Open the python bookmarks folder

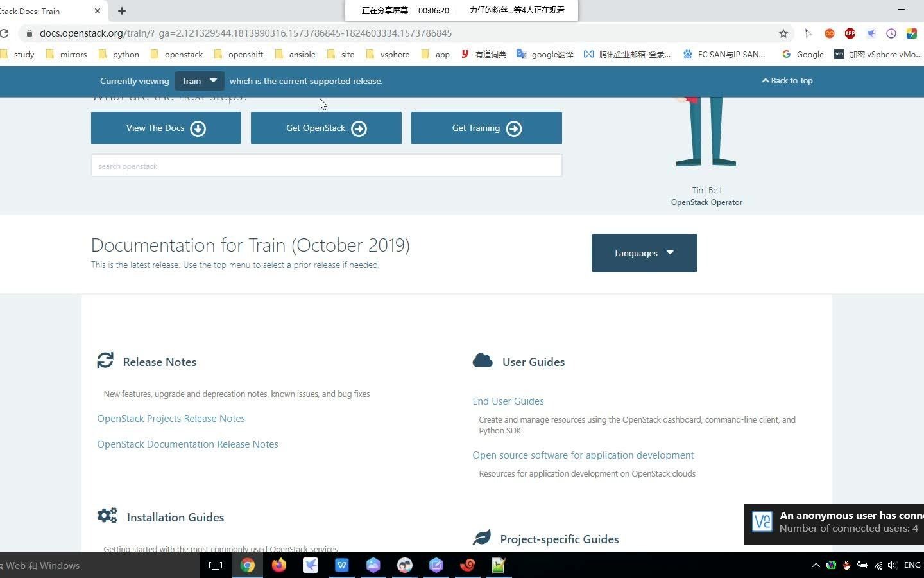[119, 55]
